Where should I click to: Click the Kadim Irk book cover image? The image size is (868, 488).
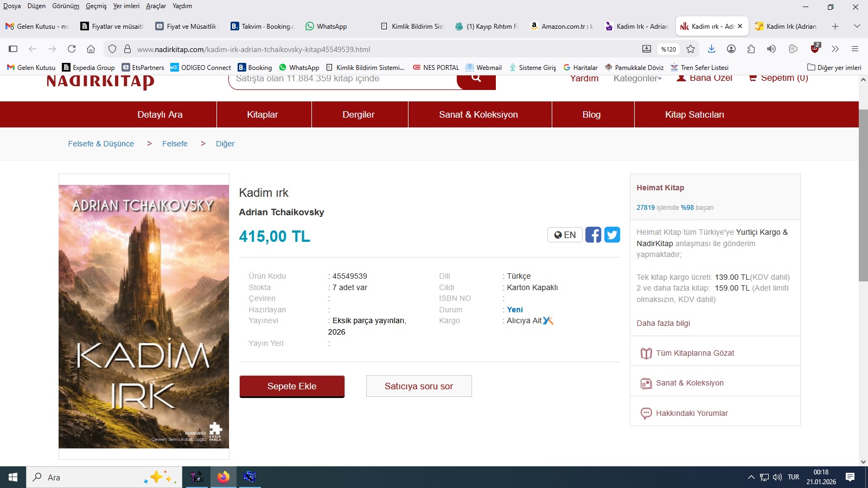(144, 317)
